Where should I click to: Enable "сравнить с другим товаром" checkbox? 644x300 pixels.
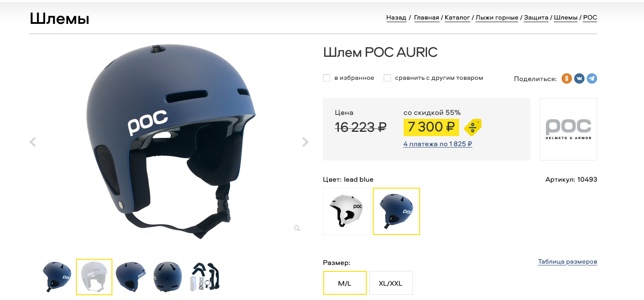[x=388, y=78]
